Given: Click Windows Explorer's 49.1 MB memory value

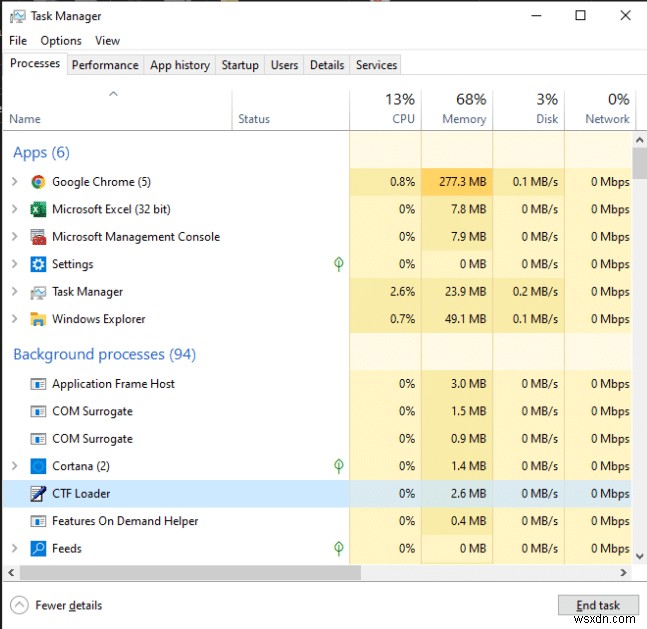Looking at the screenshot, I should click(465, 319).
